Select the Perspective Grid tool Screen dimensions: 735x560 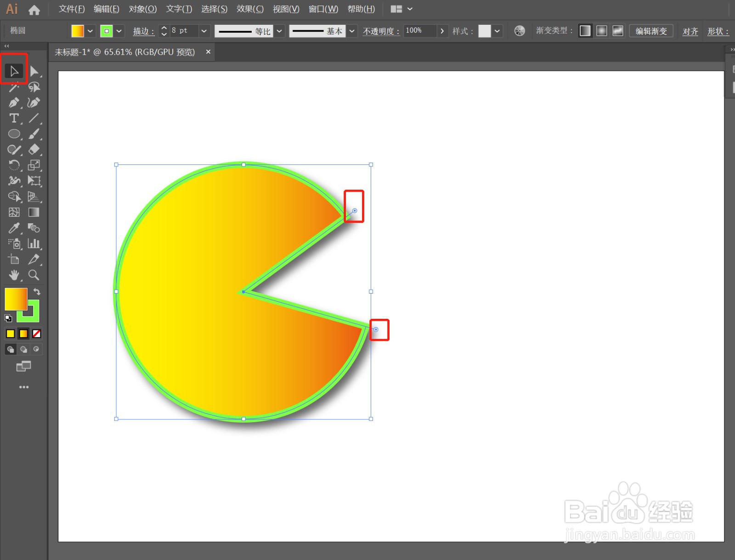click(x=34, y=197)
